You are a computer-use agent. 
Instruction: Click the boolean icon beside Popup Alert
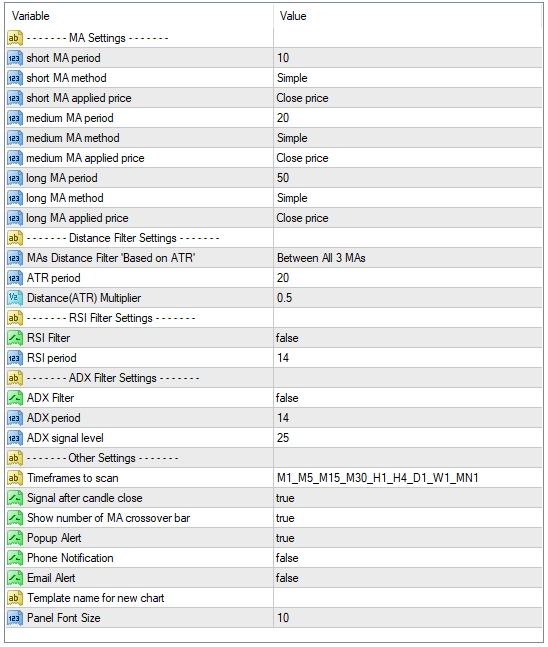pos(14,538)
